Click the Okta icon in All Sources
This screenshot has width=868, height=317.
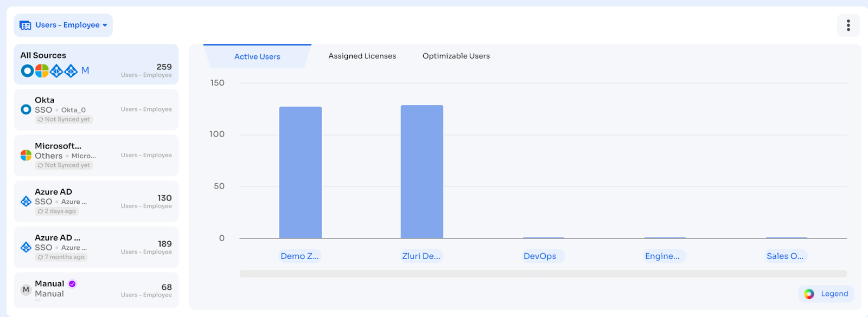click(x=27, y=71)
